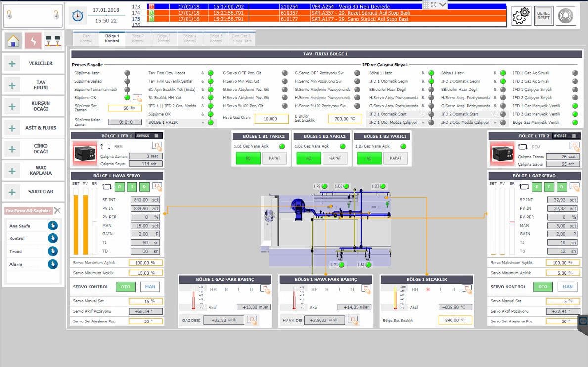Viewport: 588px width, 367px height.
Task: Open the Fan Kontrol tab
Action: click(x=86, y=38)
